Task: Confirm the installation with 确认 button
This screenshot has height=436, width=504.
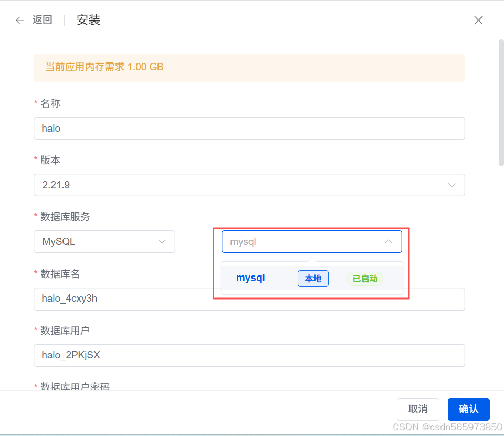Action: (x=468, y=409)
